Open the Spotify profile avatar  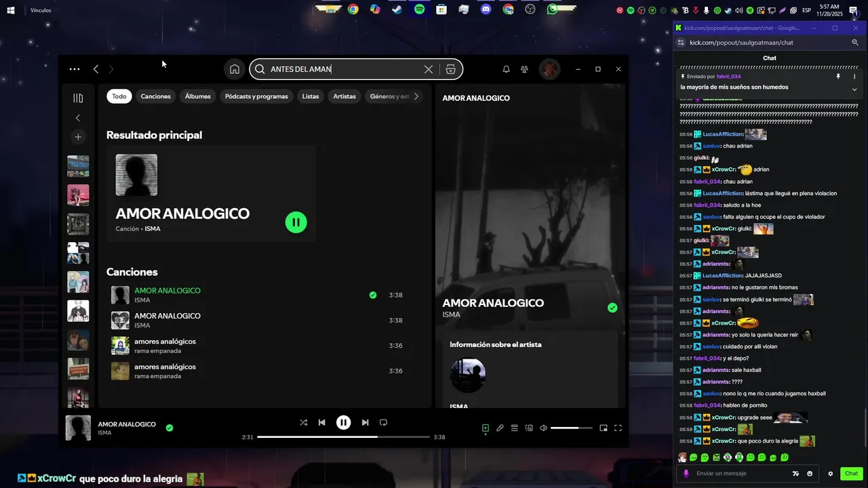click(549, 69)
